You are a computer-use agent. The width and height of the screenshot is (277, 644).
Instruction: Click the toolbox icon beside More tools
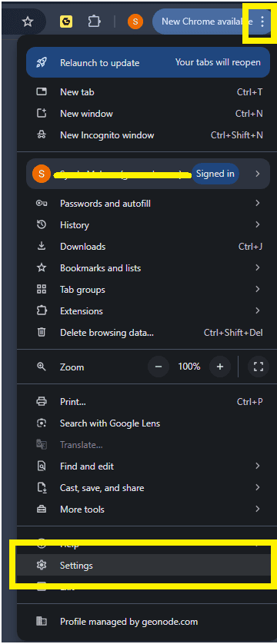(x=42, y=510)
